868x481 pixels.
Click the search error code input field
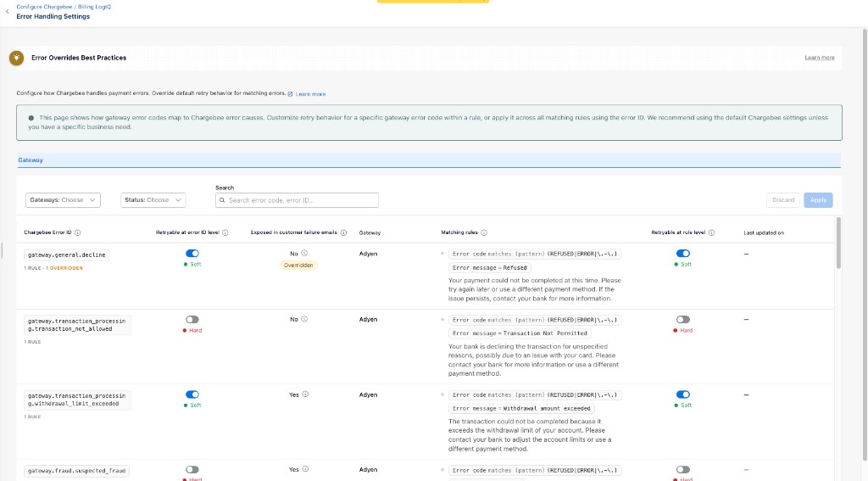297,200
